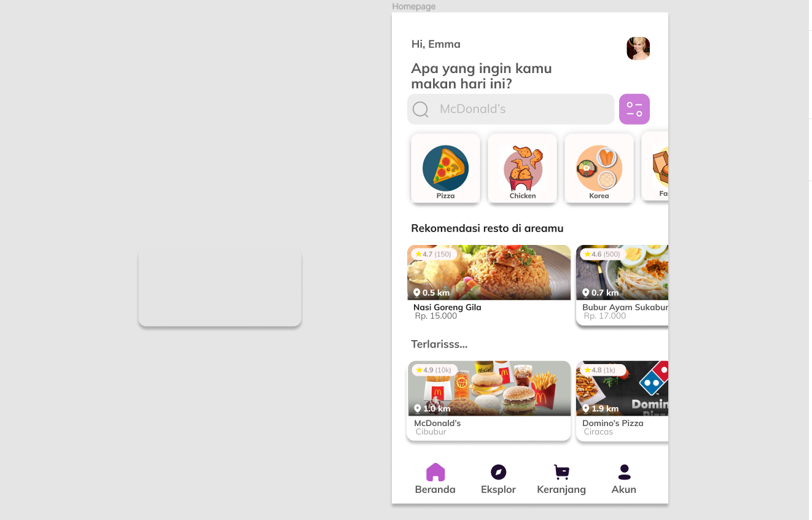Tap the Akun person icon
Screen dimensions: 812x520
coord(624,472)
